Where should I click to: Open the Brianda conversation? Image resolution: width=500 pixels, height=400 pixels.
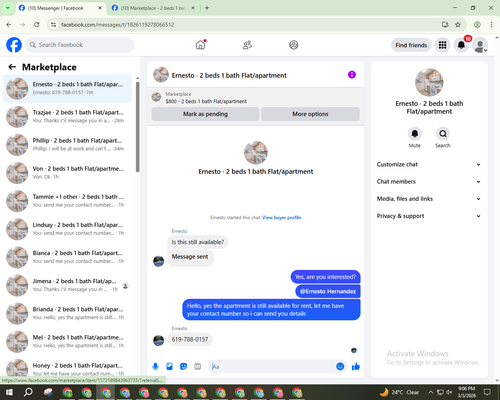(x=67, y=313)
